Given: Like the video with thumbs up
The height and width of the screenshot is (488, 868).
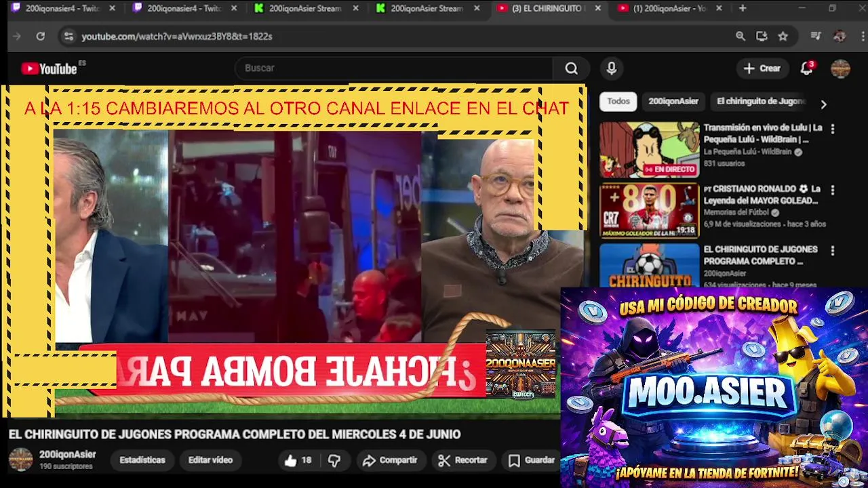Looking at the screenshot, I should 297,460.
